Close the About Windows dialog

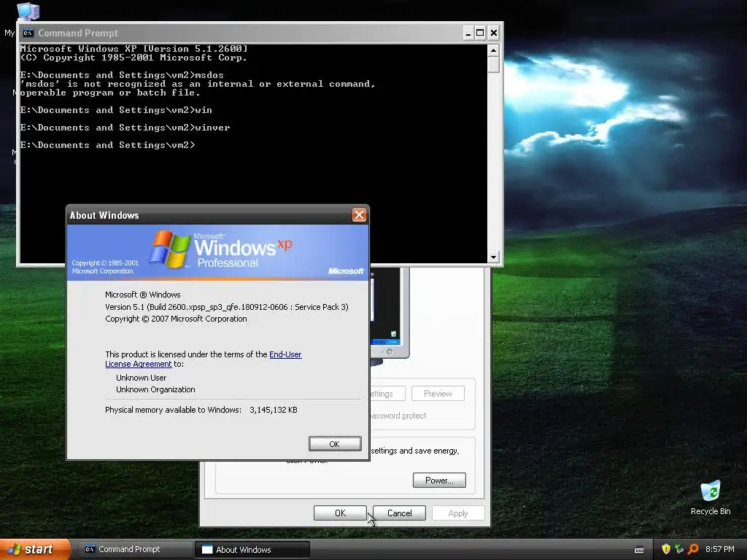pos(359,215)
